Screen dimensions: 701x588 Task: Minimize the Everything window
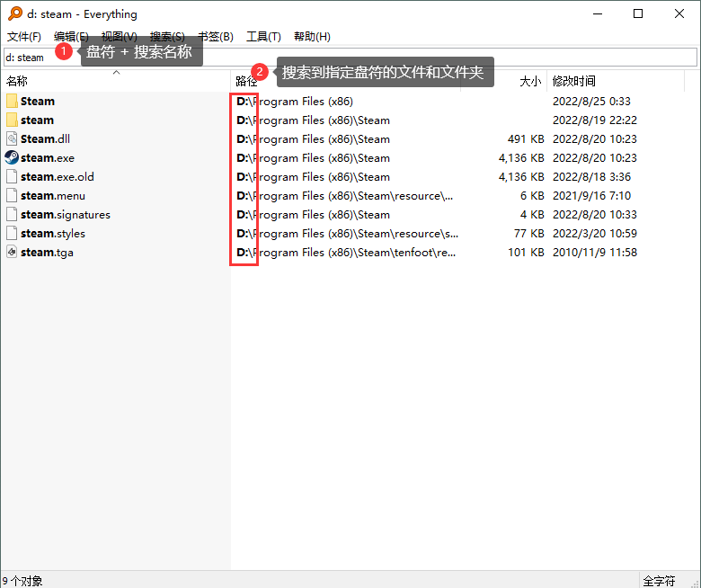(x=598, y=13)
